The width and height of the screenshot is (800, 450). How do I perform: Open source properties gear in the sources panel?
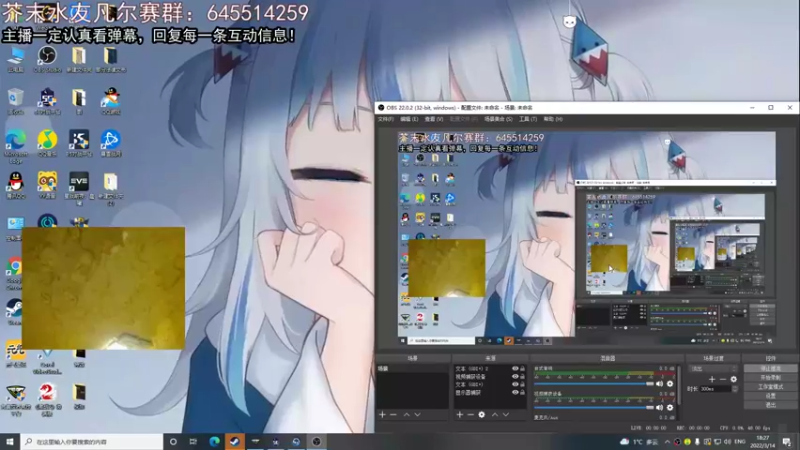click(x=482, y=415)
